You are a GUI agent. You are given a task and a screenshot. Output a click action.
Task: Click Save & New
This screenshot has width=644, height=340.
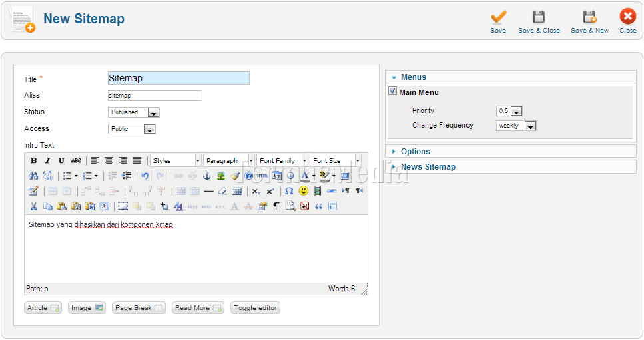pyautogui.click(x=590, y=21)
